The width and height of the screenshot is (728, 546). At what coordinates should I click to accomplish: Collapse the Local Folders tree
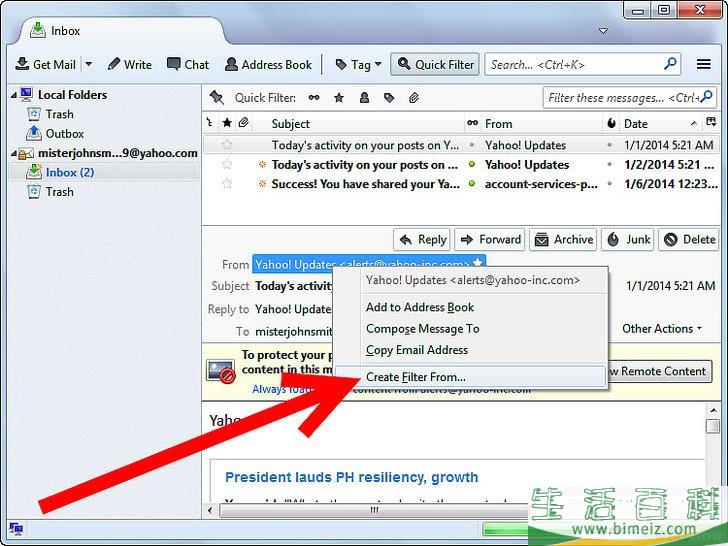tap(13, 95)
